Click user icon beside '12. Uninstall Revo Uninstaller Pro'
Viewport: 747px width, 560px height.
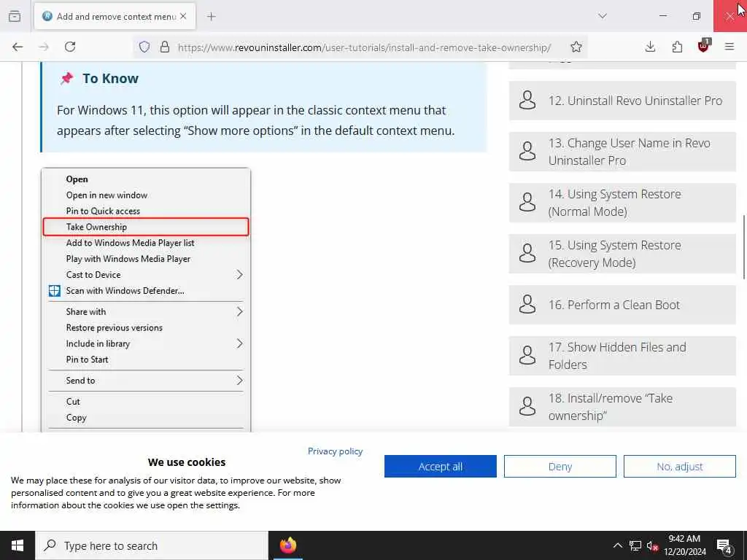point(527,100)
